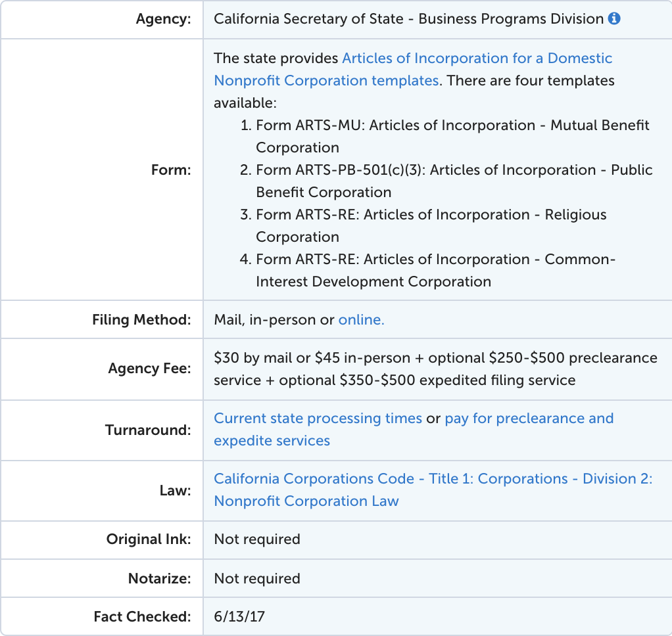
Task: Select Not required value for Notarize
Action: pyautogui.click(x=257, y=579)
